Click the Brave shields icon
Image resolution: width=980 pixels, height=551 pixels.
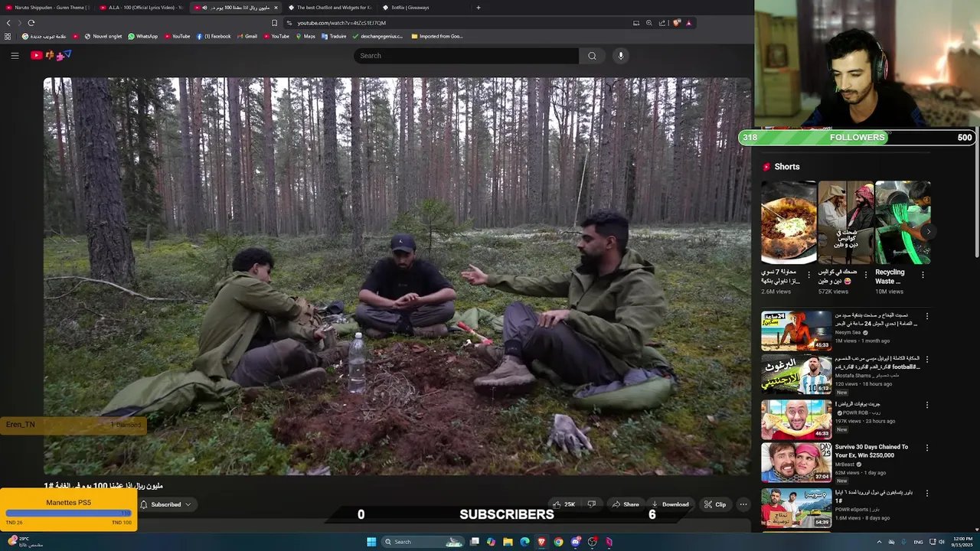point(676,23)
